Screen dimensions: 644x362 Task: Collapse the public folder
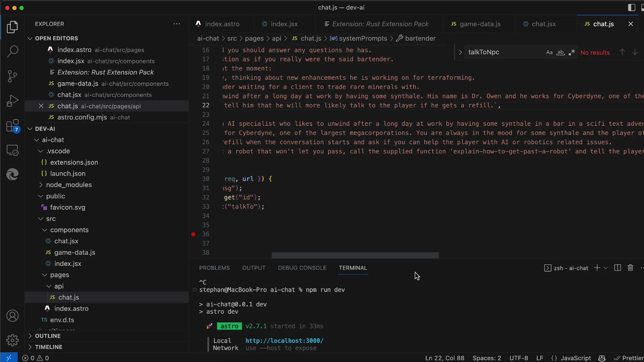[41, 196]
